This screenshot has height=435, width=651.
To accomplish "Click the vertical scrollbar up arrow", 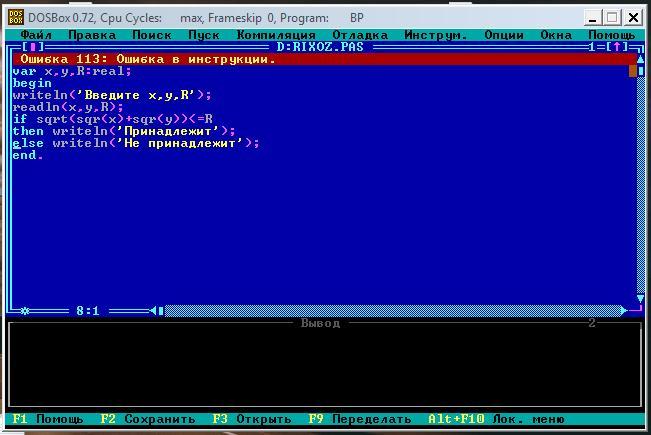I will click(x=640, y=59).
